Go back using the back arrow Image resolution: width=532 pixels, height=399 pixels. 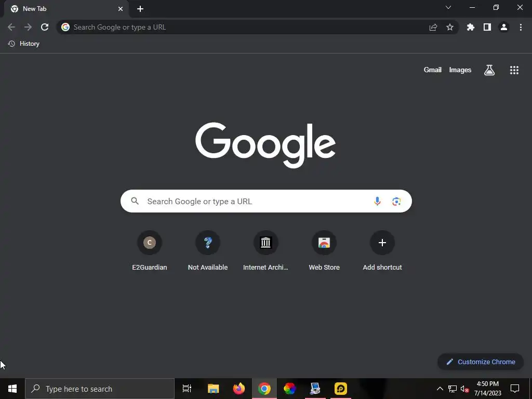point(11,27)
